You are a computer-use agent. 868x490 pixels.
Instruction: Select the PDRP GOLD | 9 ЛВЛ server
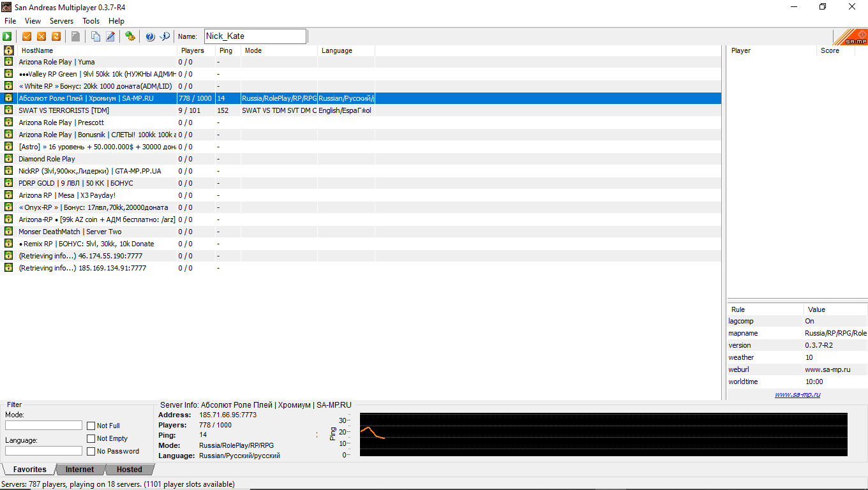tap(362, 183)
